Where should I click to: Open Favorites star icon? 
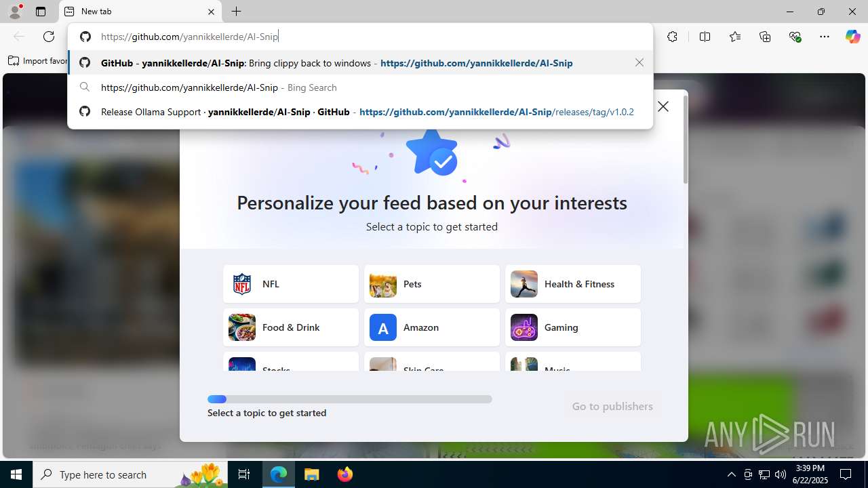[x=735, y=37]
